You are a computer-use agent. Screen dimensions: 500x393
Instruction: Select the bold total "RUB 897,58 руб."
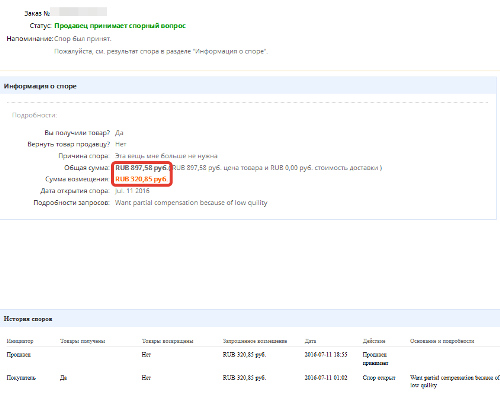coord(142,167)
